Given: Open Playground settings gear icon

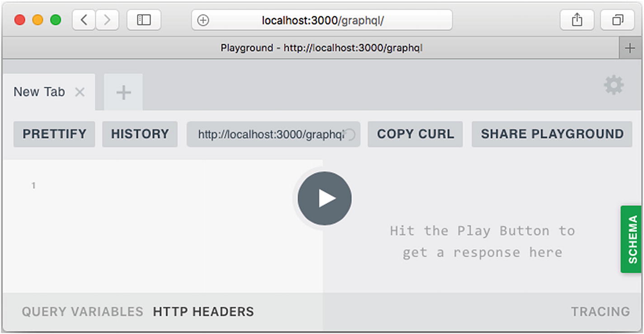Looking at the screenshot, I should [614, 85].
